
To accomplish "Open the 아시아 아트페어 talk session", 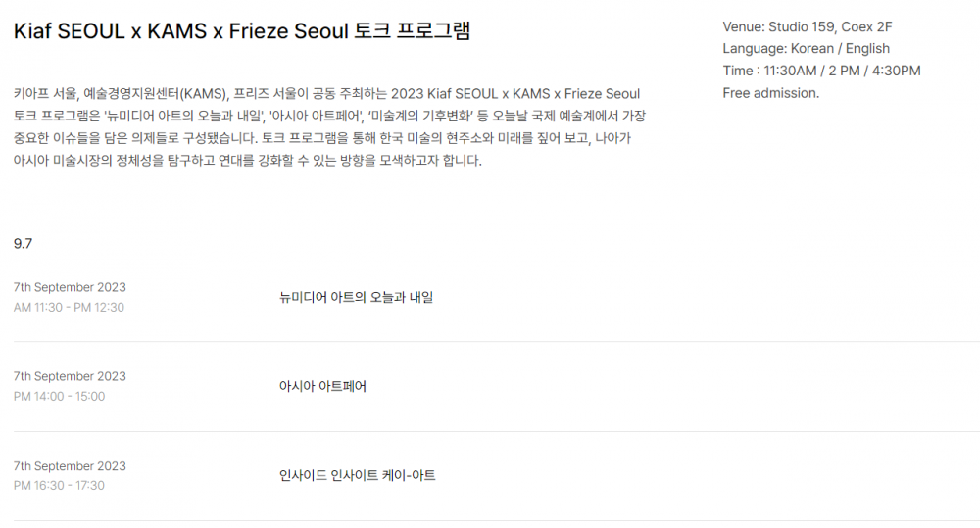I will click(322, 386).
